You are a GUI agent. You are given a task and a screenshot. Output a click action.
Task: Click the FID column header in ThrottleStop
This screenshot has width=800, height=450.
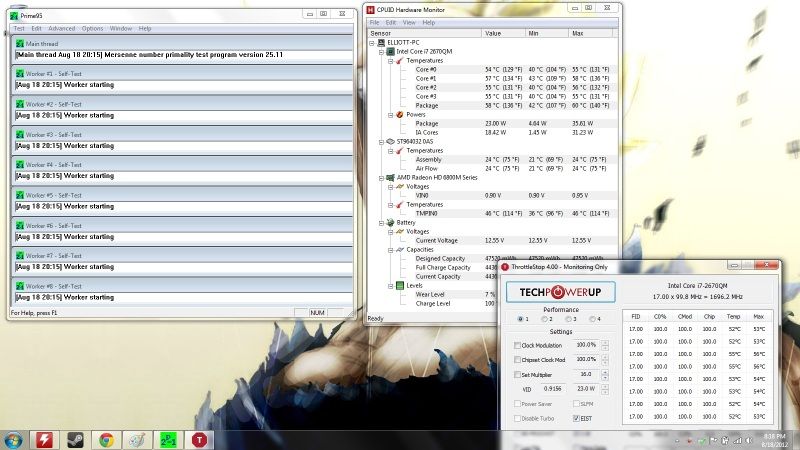(x=636, y=316)
